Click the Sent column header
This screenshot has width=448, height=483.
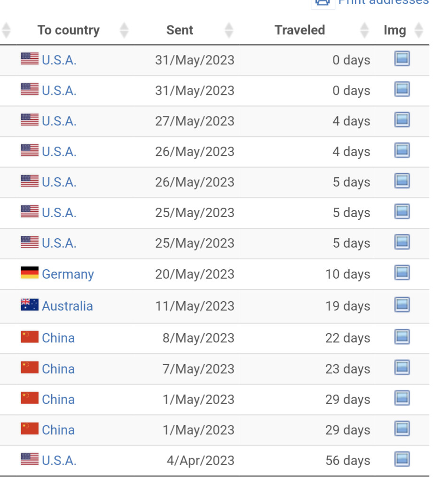tap(180, 30)
